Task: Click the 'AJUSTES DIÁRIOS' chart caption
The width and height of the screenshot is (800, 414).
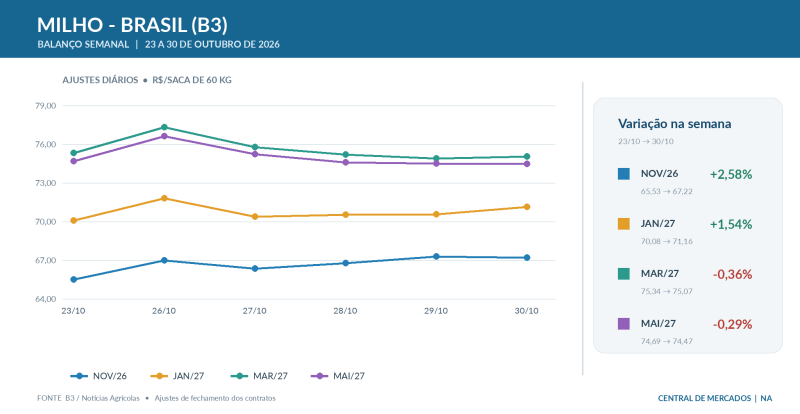Action: tap(101, 80)
